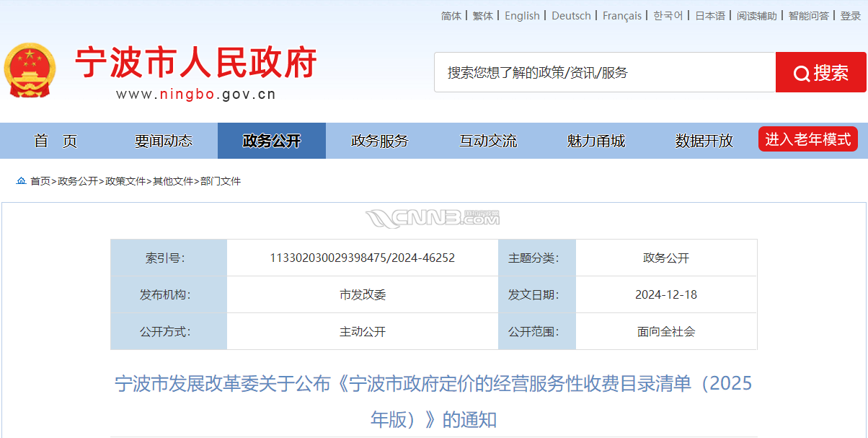The width and height of the screenshot is (868, 438).
Task: Click the 主题分类 label cell
Action: pyautogui.click(x=537, y=258)
